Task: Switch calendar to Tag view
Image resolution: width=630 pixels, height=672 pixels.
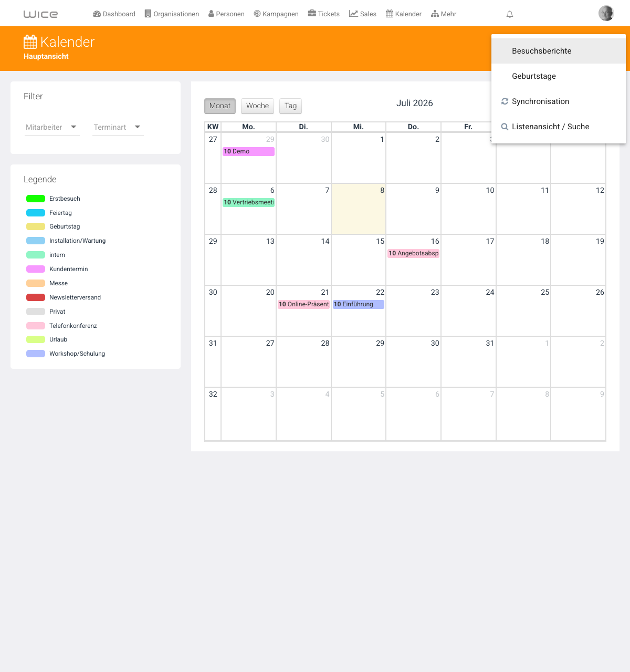Action: (x=290, y=106)
